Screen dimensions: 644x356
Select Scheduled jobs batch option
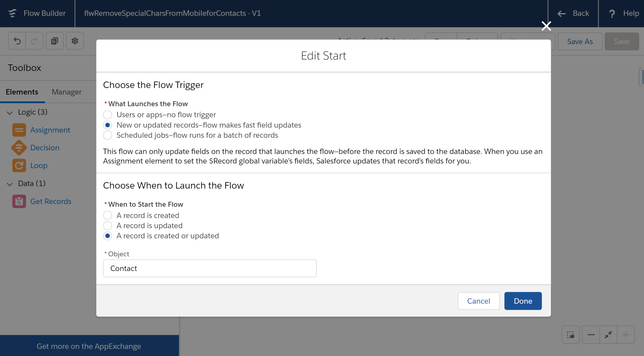(108, 135)
